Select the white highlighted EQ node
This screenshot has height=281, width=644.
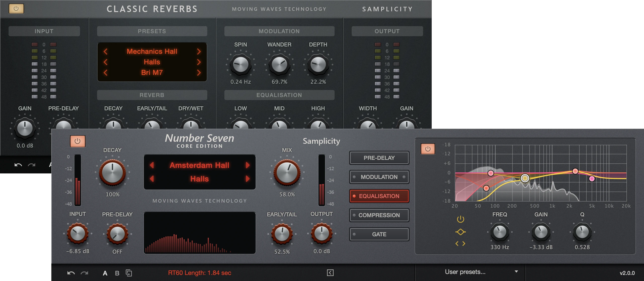pyautogui.click(x=525, y=178)
